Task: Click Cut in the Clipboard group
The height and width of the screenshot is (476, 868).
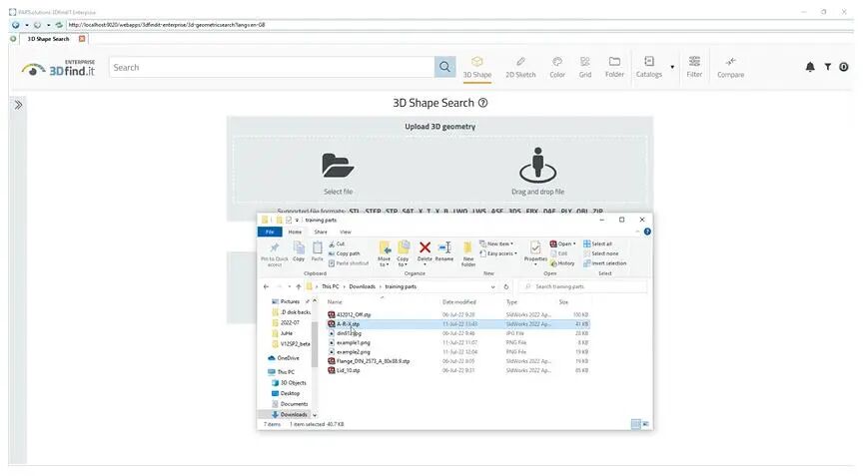Action: tap(337, 243)
